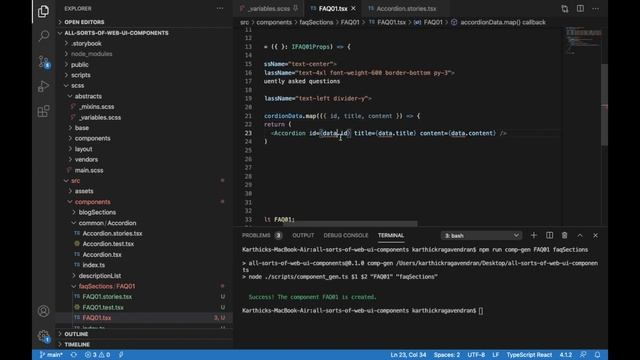Click 'Ln 23, Col 34' in status bar
The image size is (640, 360).
click(408, 355)
